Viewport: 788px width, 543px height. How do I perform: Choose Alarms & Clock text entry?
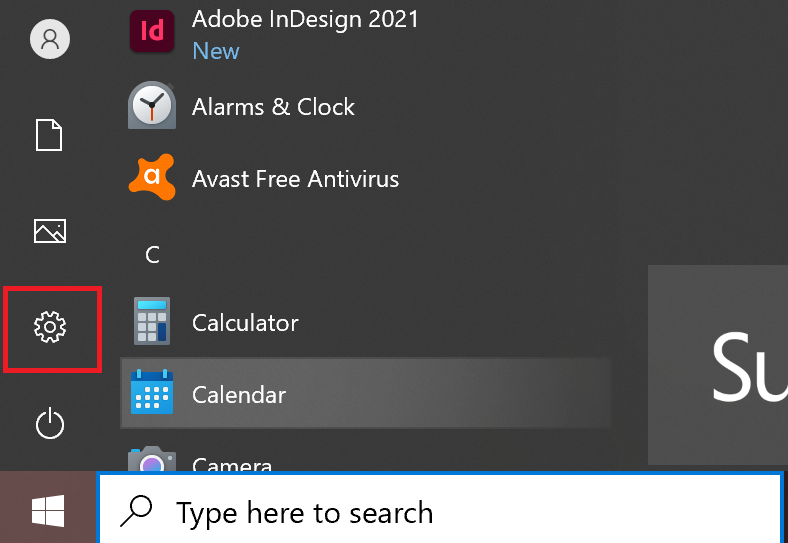(x=273, y=107)
